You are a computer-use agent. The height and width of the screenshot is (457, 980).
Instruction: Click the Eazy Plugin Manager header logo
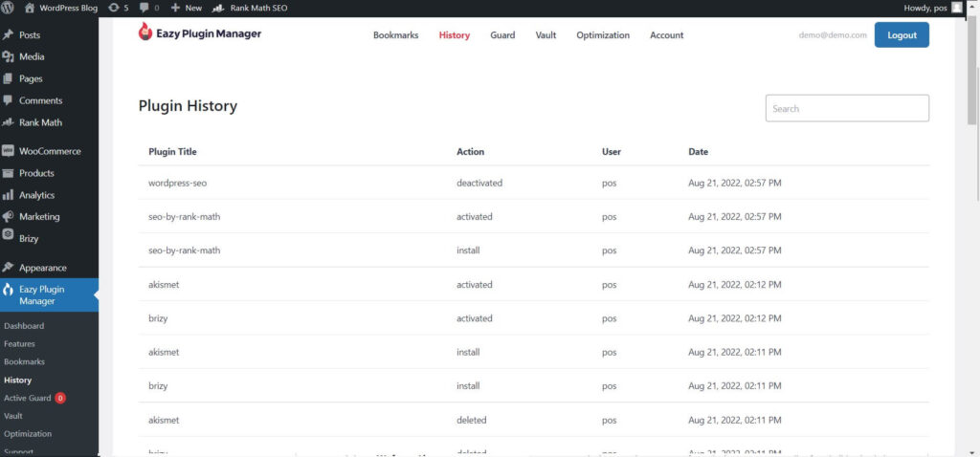click(x=200, y=33)
